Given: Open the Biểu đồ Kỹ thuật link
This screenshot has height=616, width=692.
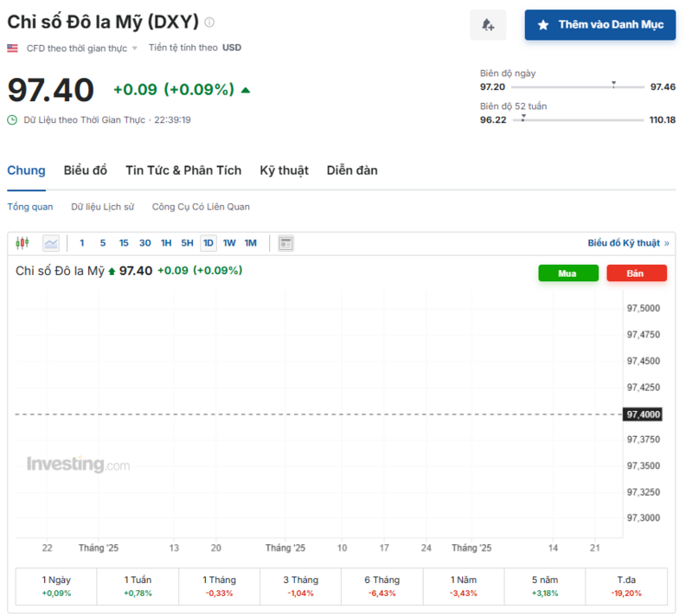Looking at the screenshot, I should pyautogui.click(x=628, y=243).
